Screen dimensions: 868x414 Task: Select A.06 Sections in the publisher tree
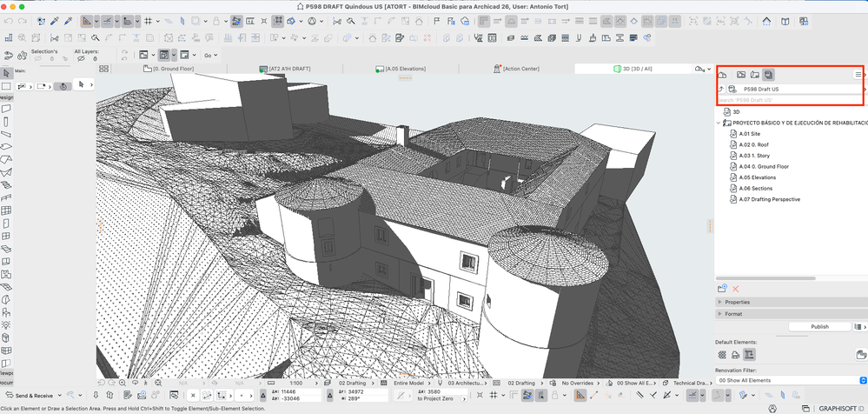pyautogui.click(x=757, y=188)
